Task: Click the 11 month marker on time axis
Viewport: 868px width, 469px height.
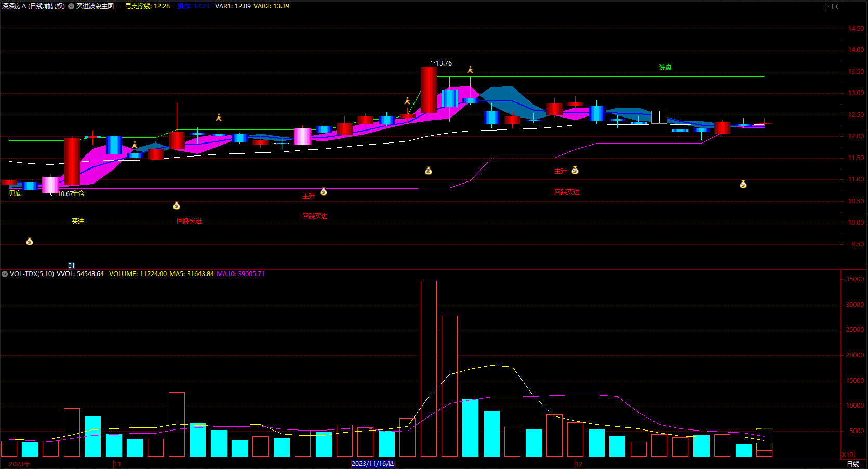Action: (x=117, y=464)
